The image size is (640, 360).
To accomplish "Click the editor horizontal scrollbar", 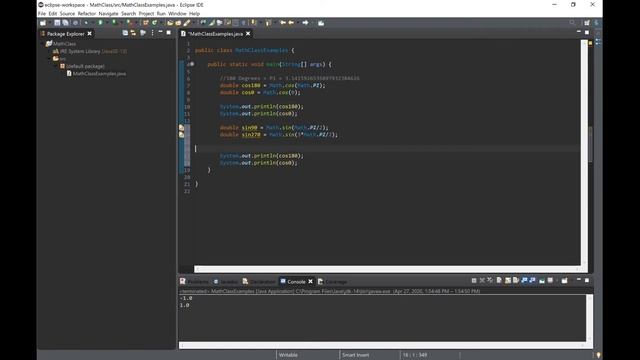I will [387, 269].
